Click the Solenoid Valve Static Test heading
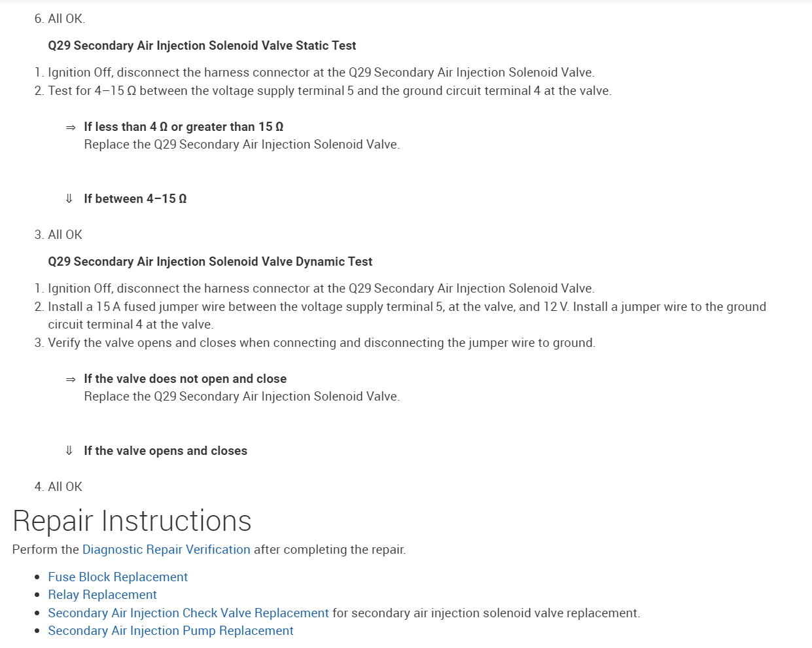Screen dimensions: 812x648 pos(202,45)
